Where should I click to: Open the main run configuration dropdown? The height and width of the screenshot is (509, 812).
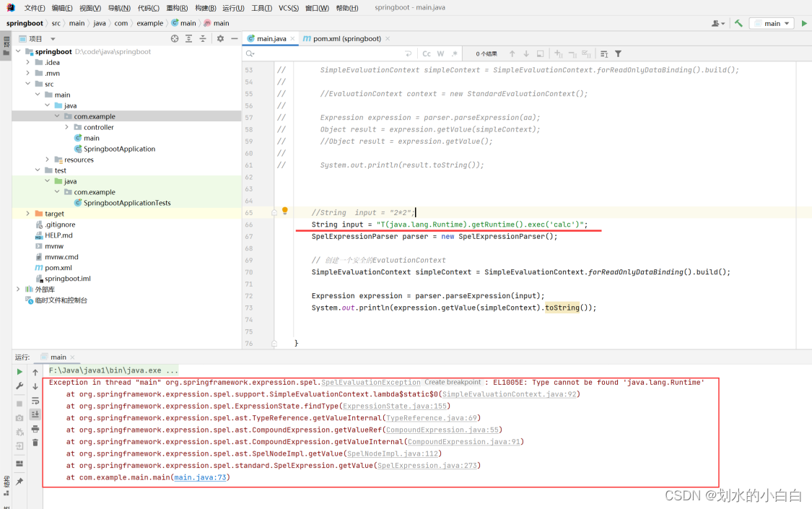click(x=772, y=23)
